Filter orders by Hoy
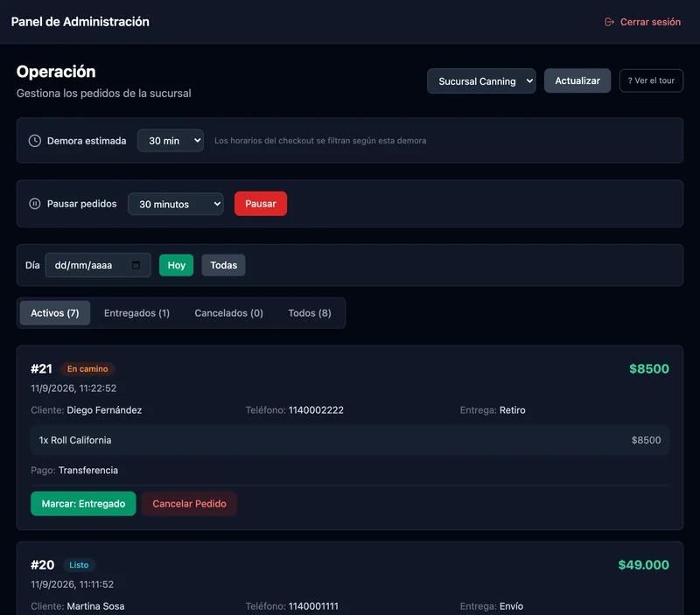This screenshot has height=615, width=700. 177,265
